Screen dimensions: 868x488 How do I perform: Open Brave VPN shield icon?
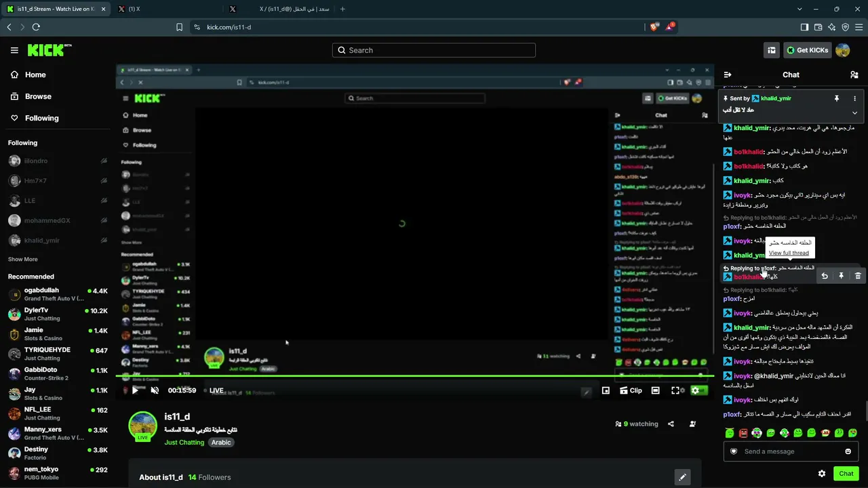845,27
